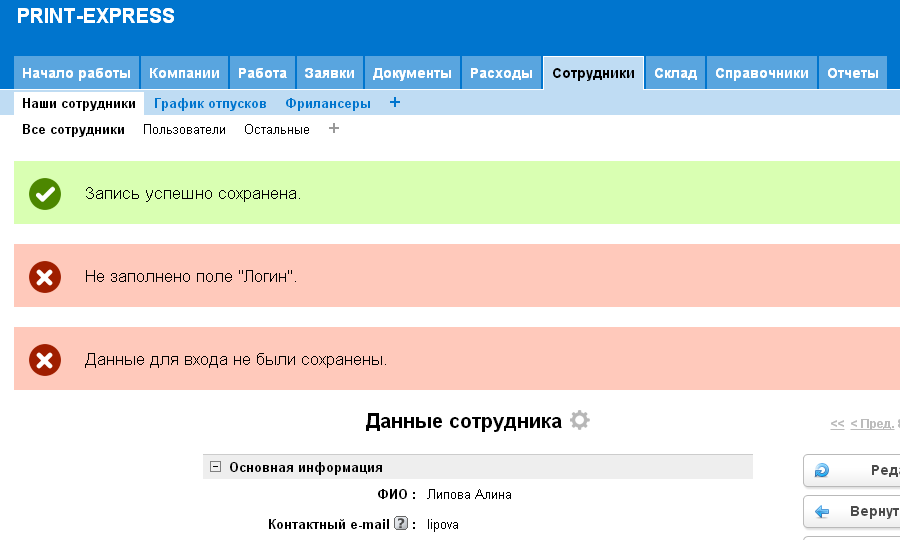Click the help icon next to Контактный e-mail
This screenshot has height=540, width=900.
tap(401, 523)
